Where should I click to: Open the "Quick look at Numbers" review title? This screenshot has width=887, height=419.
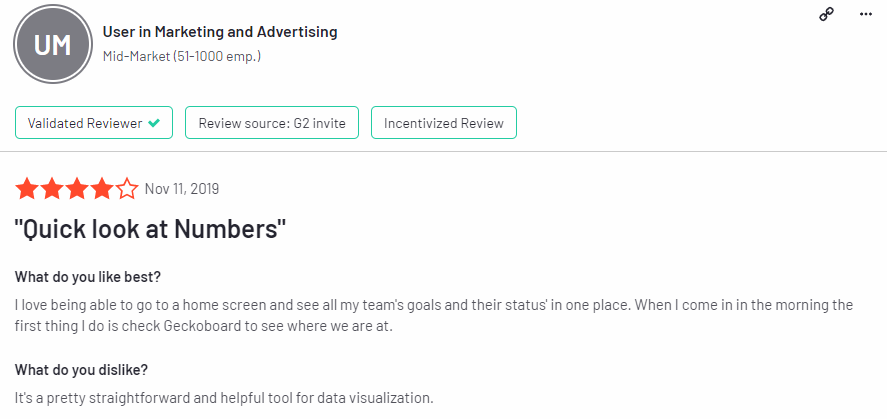point(151,229)
